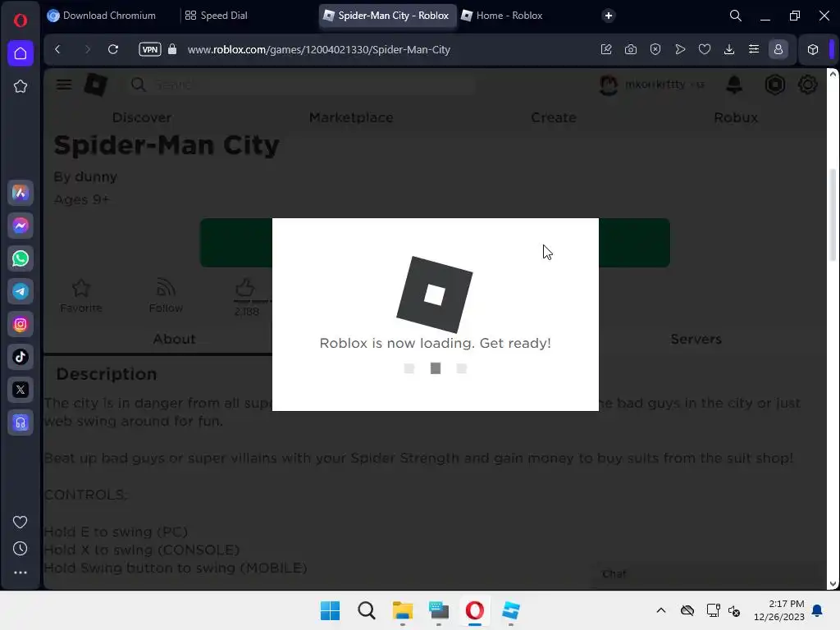This screenshot has width=840, height=630.
Task: Open Windows taskbar search
Action: [367, 610]
